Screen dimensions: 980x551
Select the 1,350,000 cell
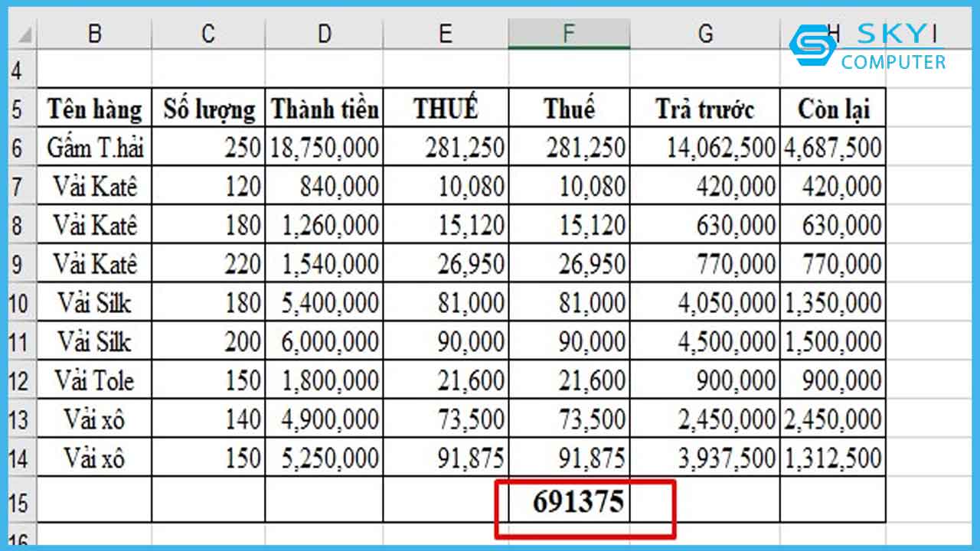[833, 303]
